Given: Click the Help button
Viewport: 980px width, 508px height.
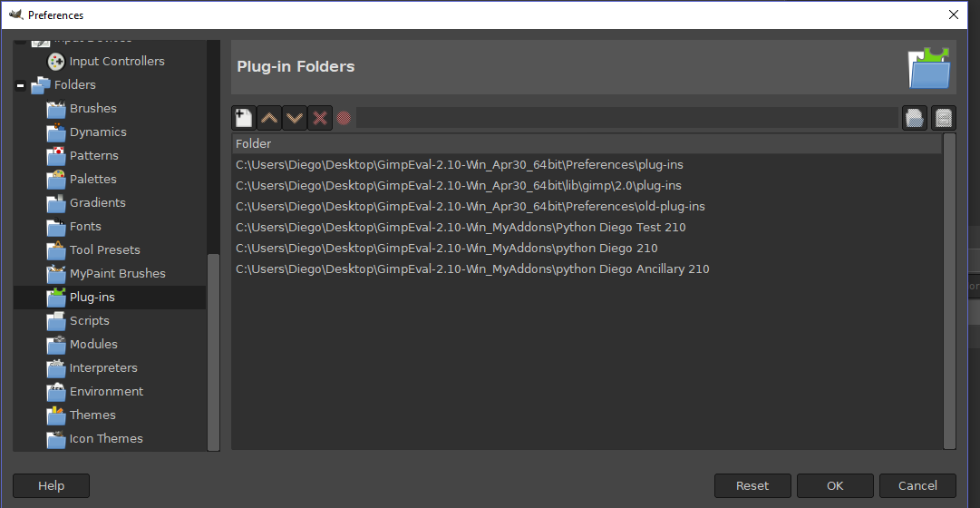Looking at the screenshot, I should (x=52, y=486).
